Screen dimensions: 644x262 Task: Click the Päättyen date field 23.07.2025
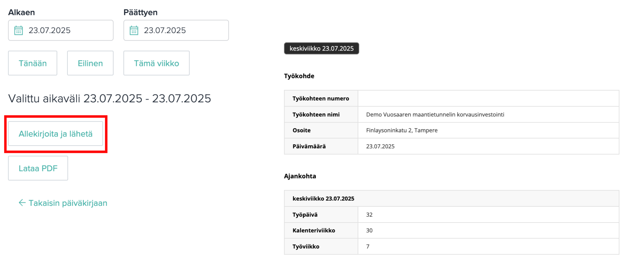pyautogui.click(x=176, y=30)
